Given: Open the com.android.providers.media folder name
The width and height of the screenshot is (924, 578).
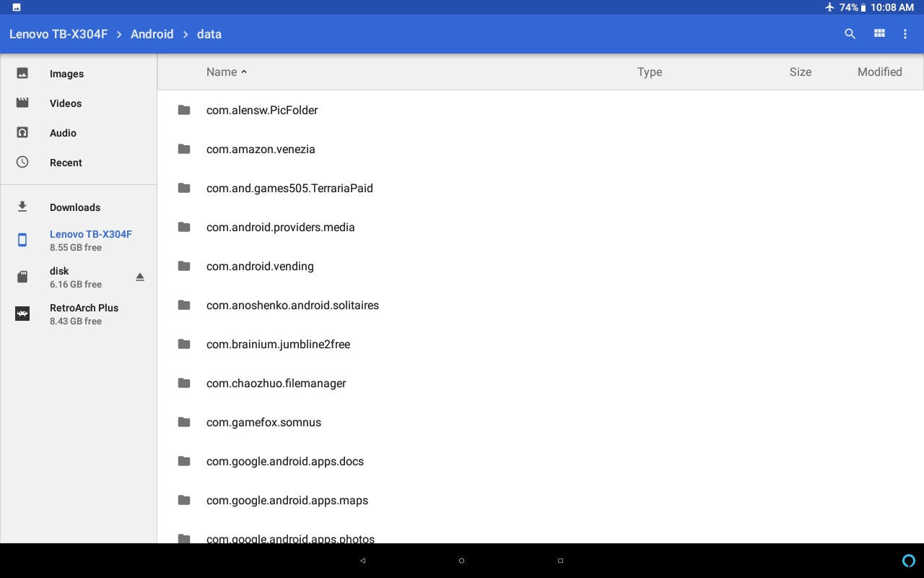Looking at the screenshot, I should 281,227.
